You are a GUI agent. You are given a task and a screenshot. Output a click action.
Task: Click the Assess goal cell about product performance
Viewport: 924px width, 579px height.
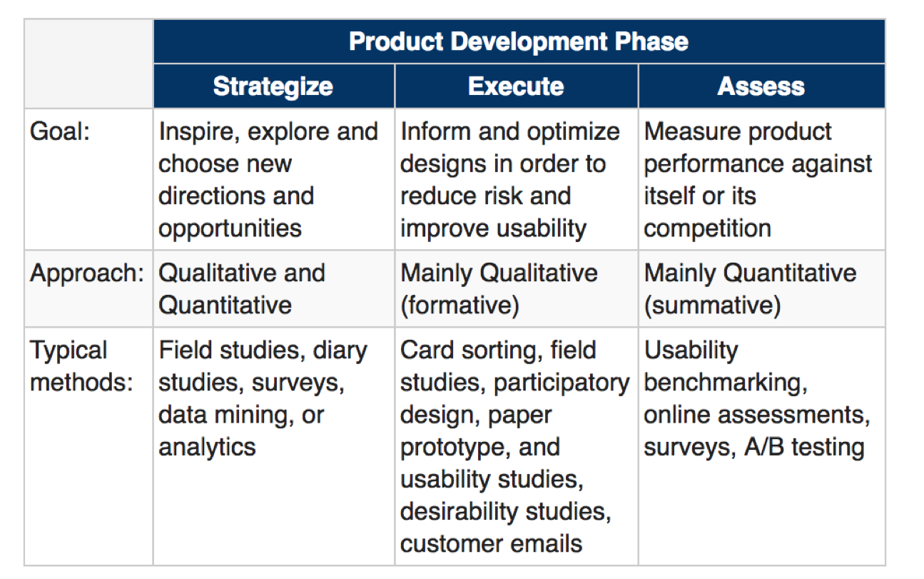click(757, 180)
